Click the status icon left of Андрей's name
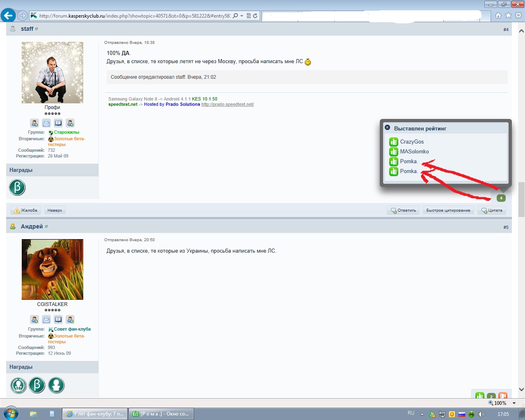Image resolution: width=525 pixels, height=420 pixels. (13, 226)
